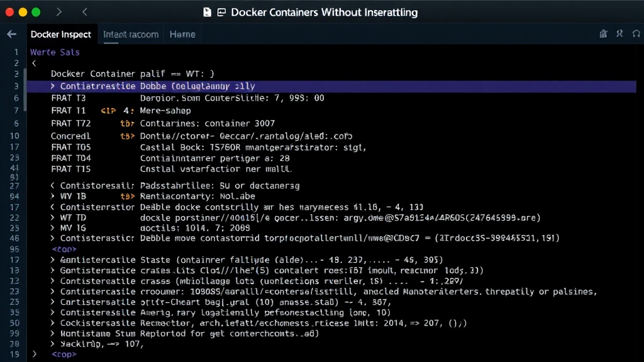The image size is (644, 362).
Task: Collapse the Contistoresail Padsstahrtilee row
Action: [53, 186]
